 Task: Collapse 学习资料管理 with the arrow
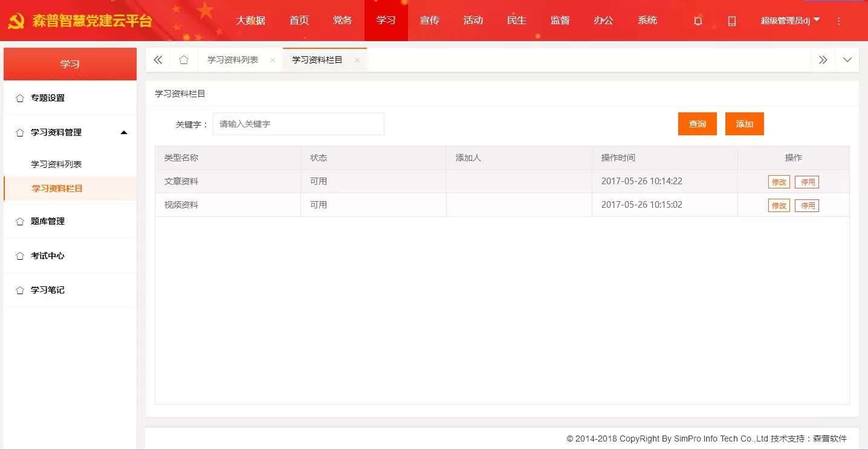pos(124,132)
